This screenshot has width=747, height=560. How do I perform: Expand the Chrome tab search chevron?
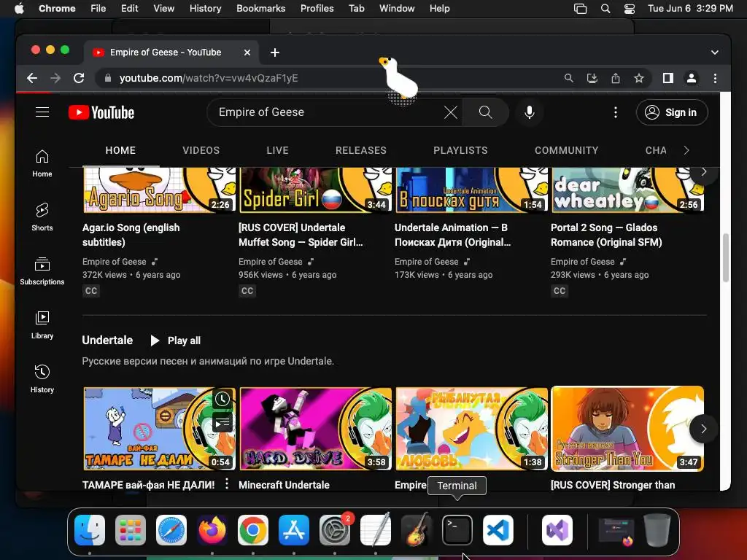715,52
